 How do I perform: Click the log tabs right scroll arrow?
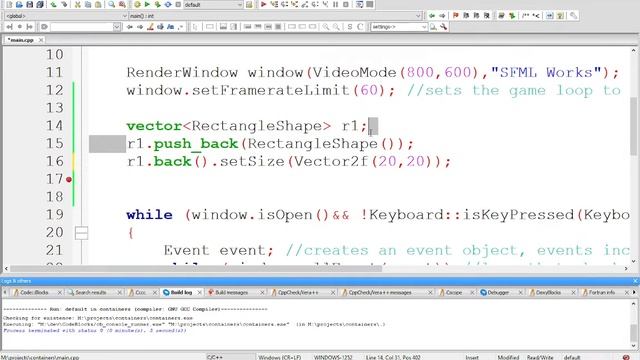pyautogui.click(x=634, y=293)
